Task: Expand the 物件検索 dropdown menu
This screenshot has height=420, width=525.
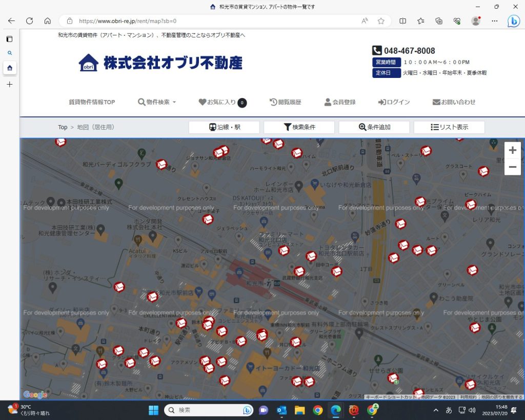Action: [157, 102]
